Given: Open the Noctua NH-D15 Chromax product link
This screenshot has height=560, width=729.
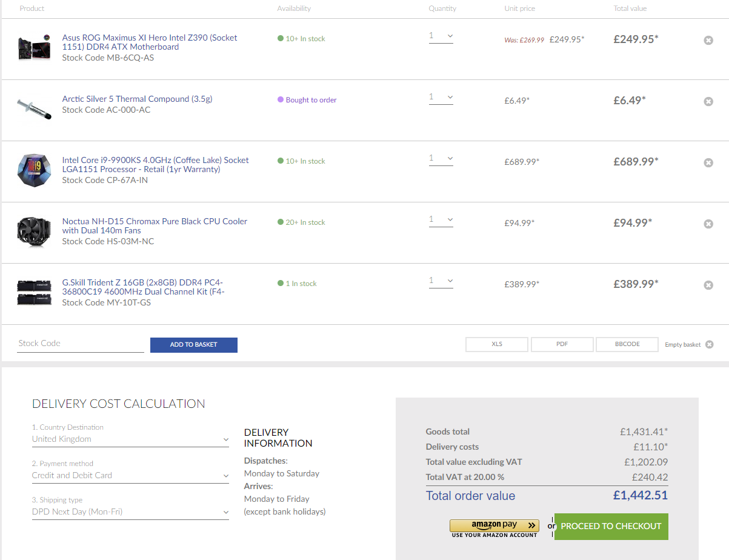Looking at the screenshot, I should (155, 226).
